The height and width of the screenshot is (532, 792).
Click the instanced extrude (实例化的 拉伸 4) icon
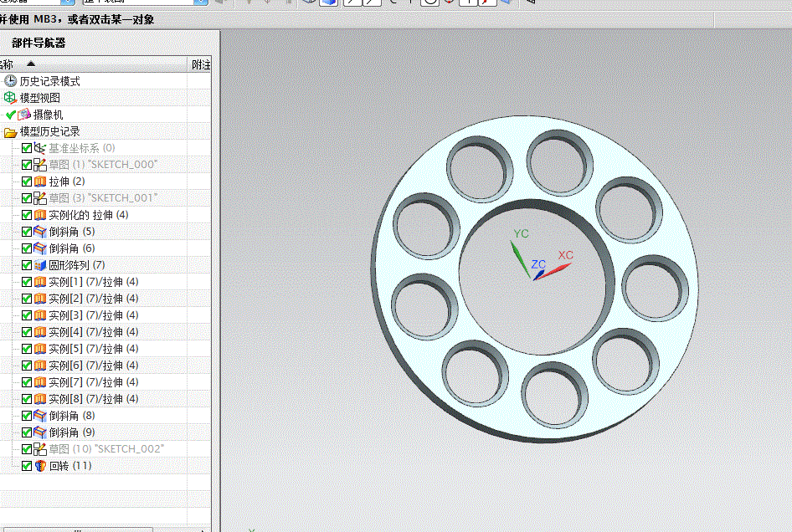pyautogui.click(x=40, y=215)
